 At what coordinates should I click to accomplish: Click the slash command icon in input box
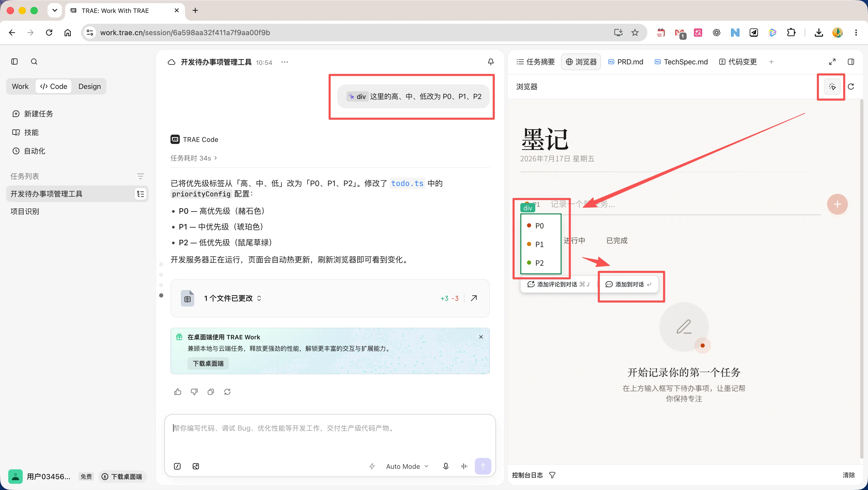click(x=177, y=466)
